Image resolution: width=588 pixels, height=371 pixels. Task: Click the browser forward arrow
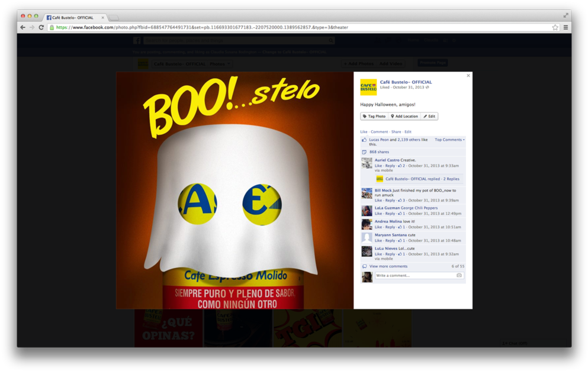point(32,27)
